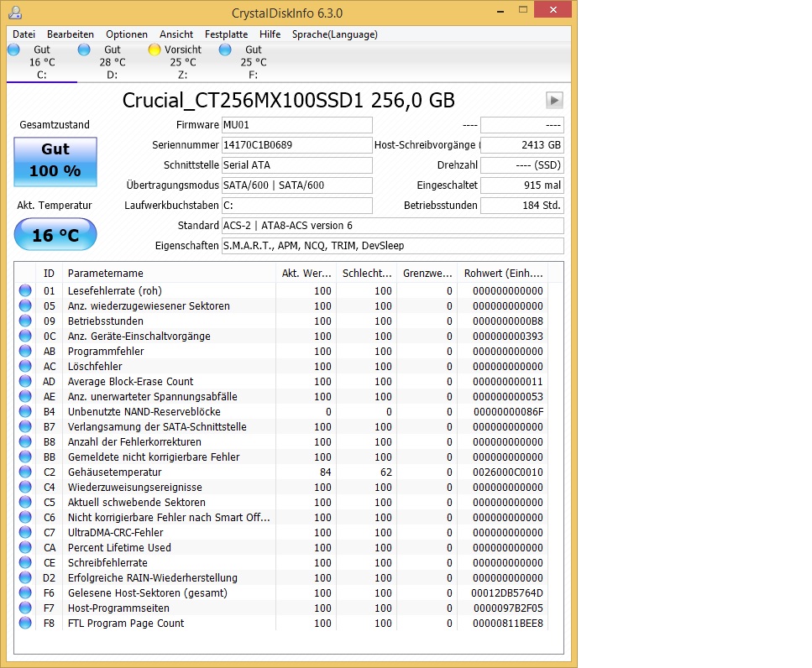
Task: Click status icon for Anz. wiederzugewiesener Sektoren
Action: [x=25, y=305]
